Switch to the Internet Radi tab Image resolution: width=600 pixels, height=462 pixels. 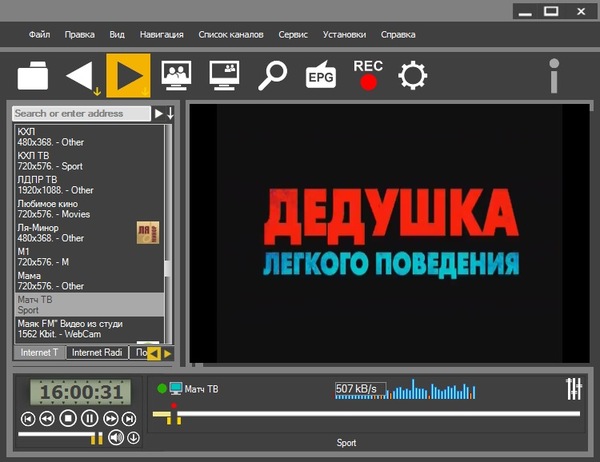pyautogui.click(x=99, y=352)
